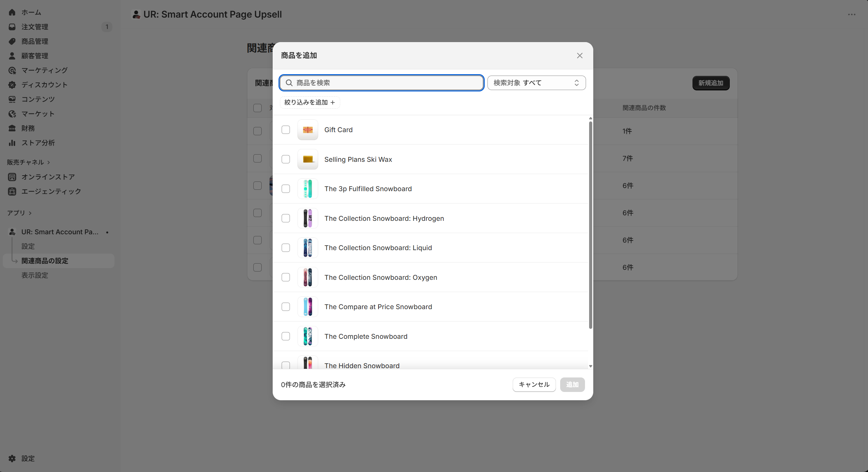The width and height of the screenshot is (868, 472).
Task: Click the Analytics (ストア分析) bar chart icon
Action: coord(12,143)
